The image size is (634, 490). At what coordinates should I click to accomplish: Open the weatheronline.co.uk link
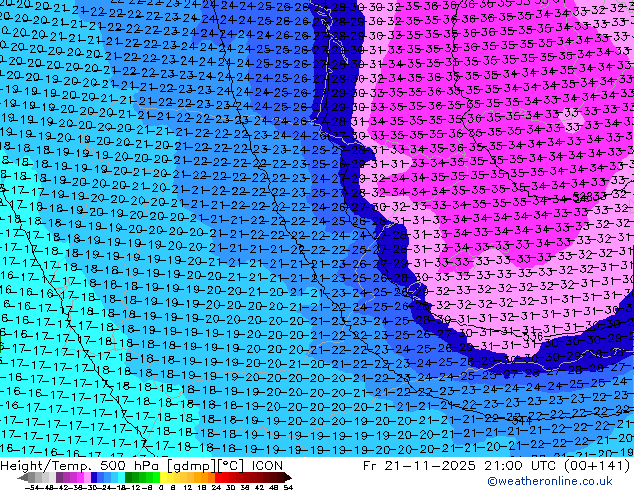(x=550, y=481)
